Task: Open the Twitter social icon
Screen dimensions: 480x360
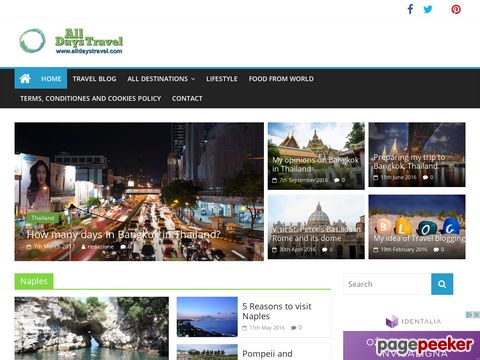Action: pyautogui.click(x=428, y=9)
